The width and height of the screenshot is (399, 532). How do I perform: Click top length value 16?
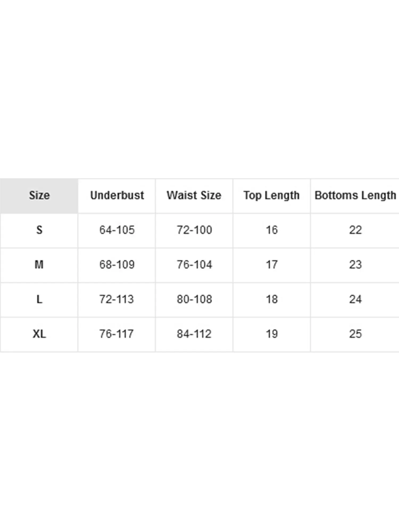coord(272,230)
